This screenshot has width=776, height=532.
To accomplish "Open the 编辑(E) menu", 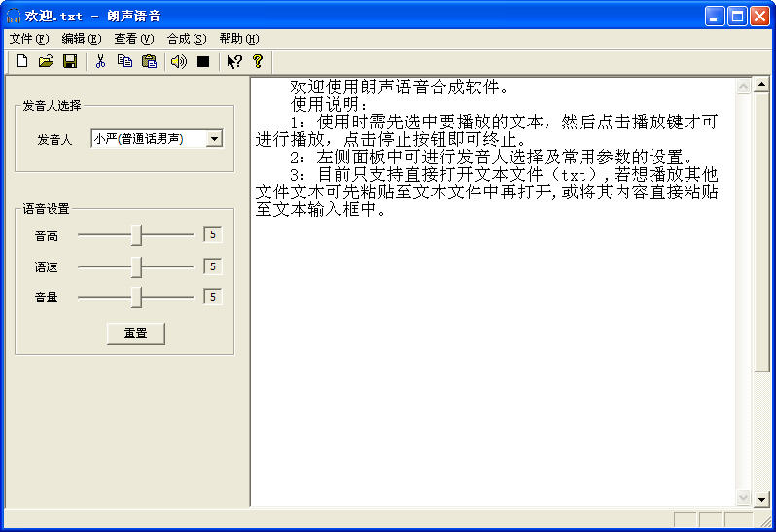I will tap(81, 39).
